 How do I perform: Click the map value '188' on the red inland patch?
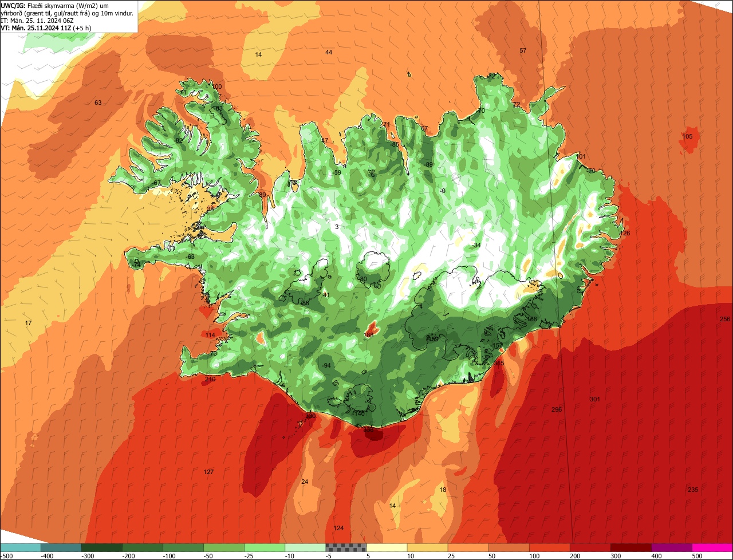pyautogui.click(x=369, y=335)
